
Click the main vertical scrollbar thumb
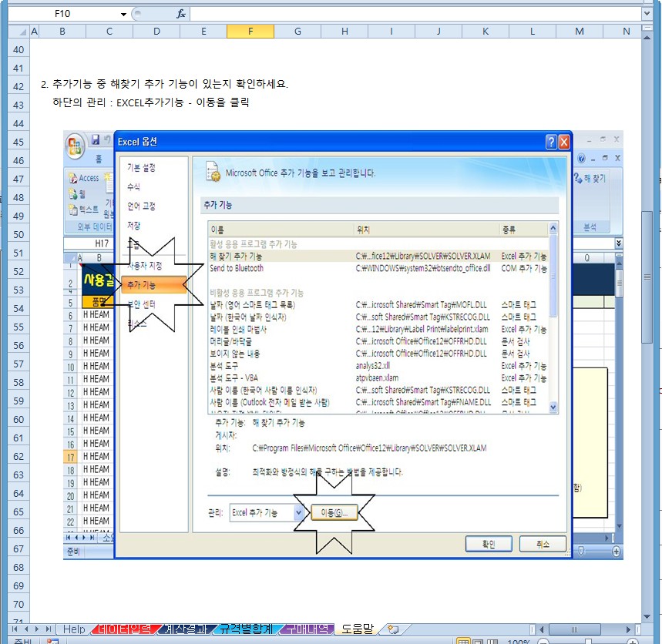tap(647, 277)
